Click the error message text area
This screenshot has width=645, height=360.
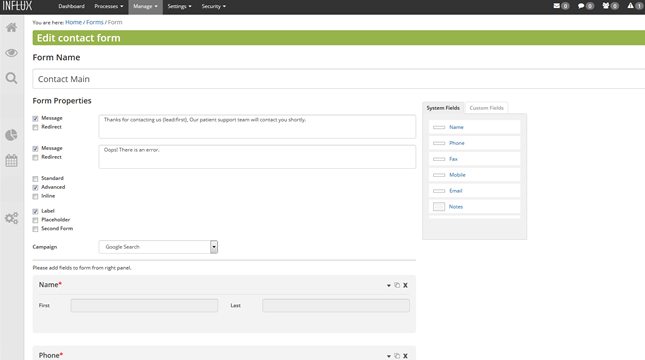(257, 156)
